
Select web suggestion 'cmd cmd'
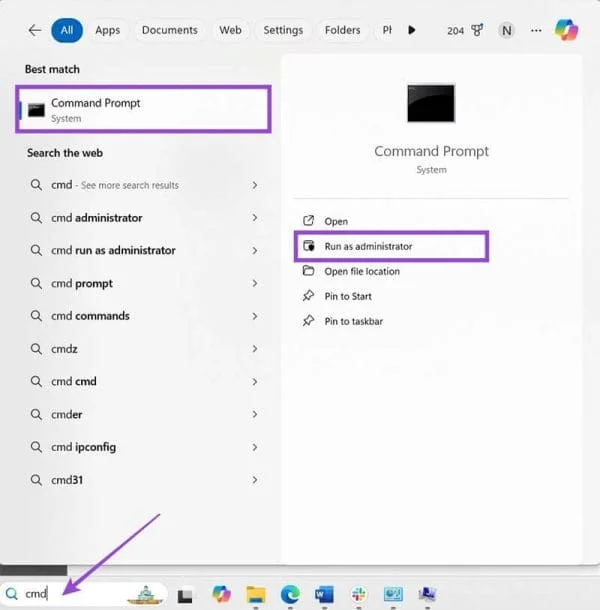coord(144,382)
